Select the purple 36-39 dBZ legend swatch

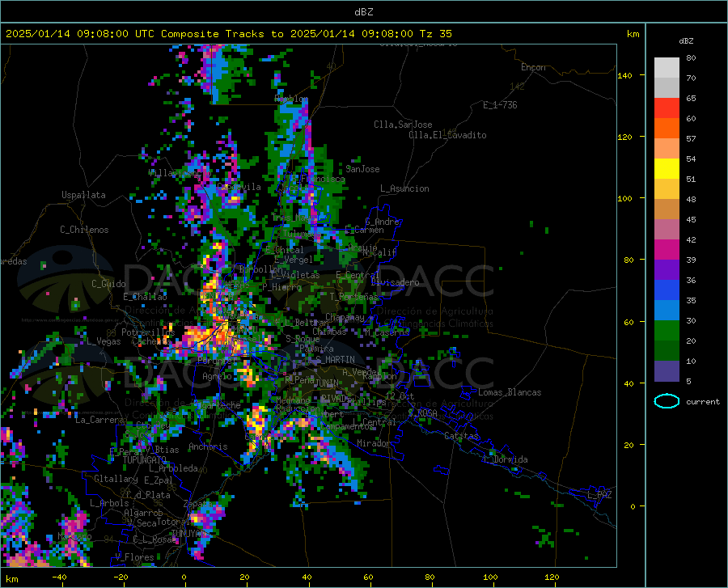667,270
